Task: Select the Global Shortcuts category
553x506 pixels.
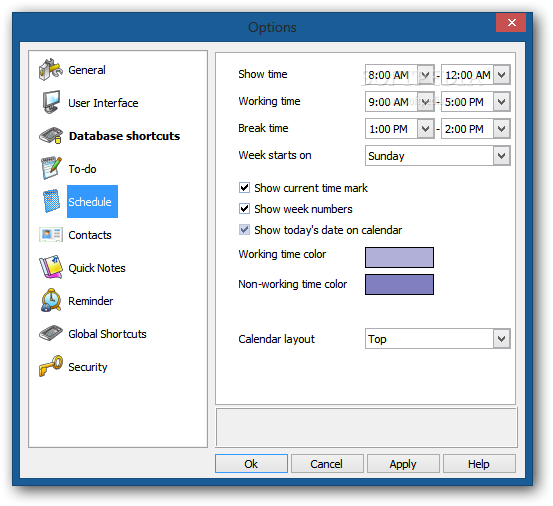Action: click(107, 334)
